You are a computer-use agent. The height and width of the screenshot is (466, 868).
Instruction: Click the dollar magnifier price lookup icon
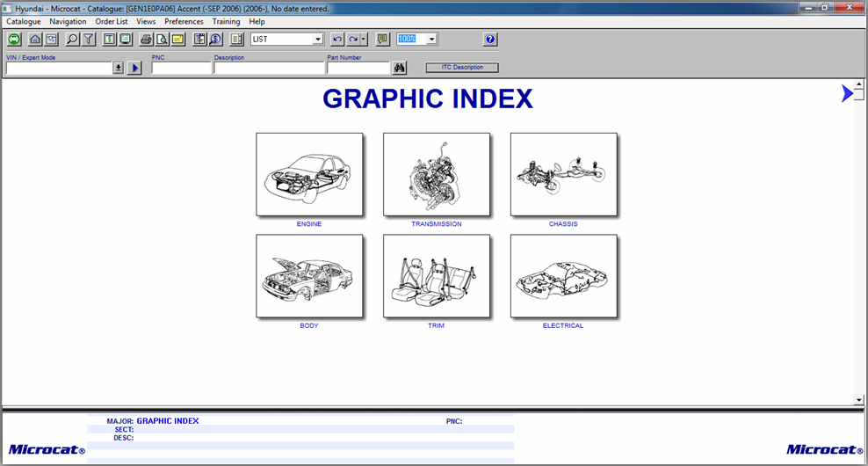[x=216, y=40]
